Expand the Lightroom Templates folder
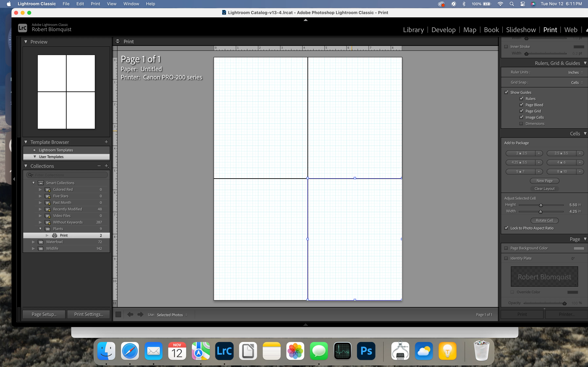 pos(34,150)
